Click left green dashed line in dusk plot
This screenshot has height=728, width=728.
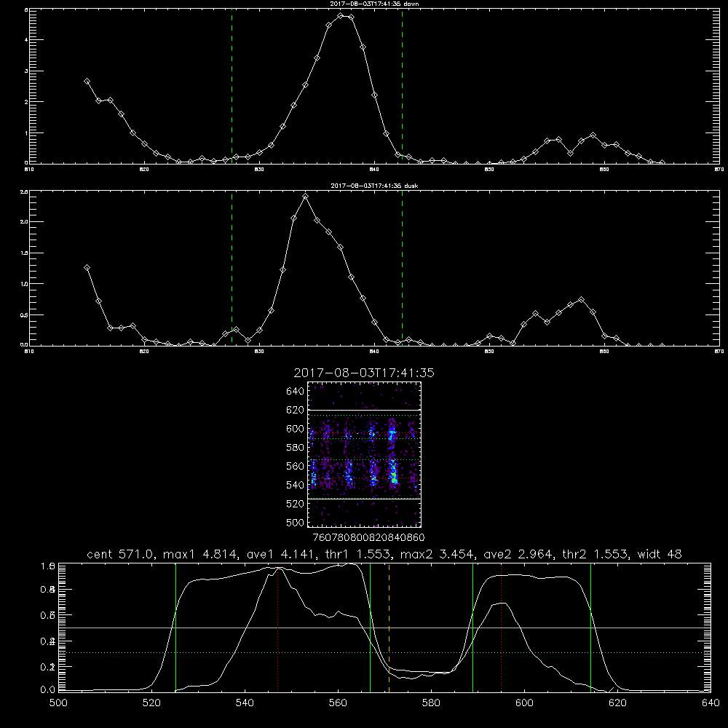(x=232, y=269)
